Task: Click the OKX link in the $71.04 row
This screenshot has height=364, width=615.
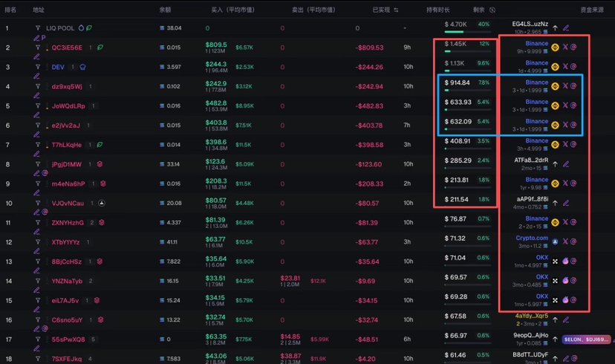Action: pos(542,257)
